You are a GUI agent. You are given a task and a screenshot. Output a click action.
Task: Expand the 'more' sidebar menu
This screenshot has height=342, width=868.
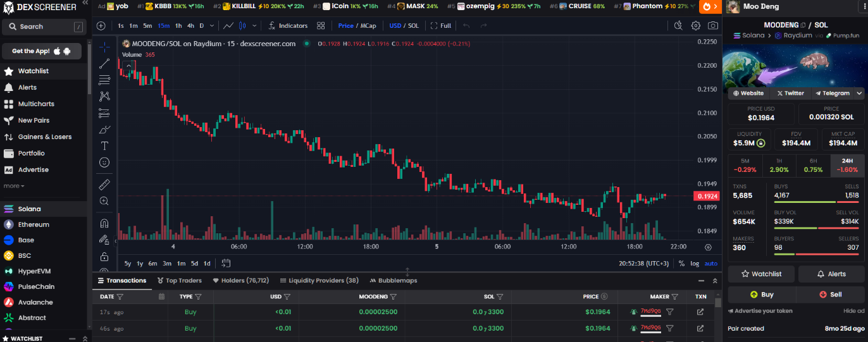pos(14,186)
